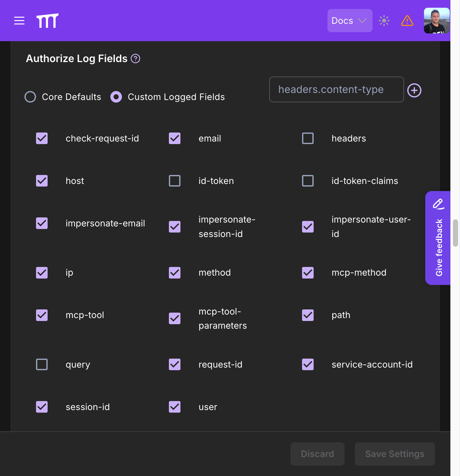Uncheck the service-account-id checkbox
This screenshot has width=460, height=476.
click(308, 364)
